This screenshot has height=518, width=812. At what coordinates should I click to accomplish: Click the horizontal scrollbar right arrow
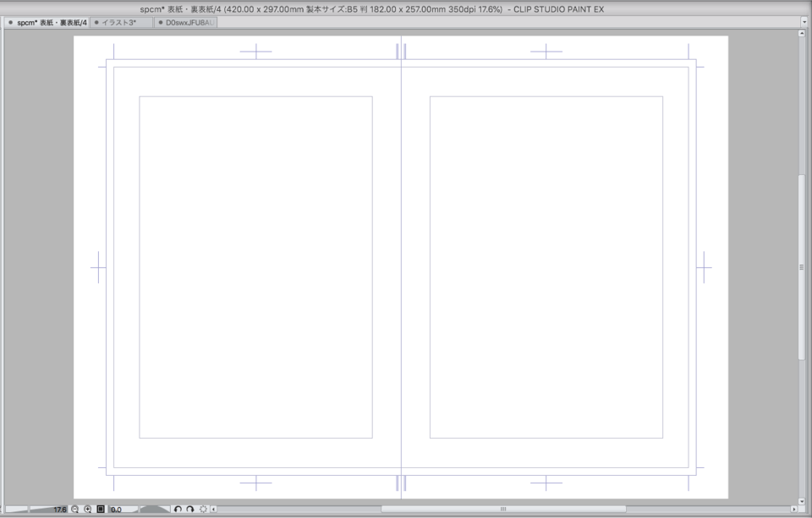click(793, 510)
